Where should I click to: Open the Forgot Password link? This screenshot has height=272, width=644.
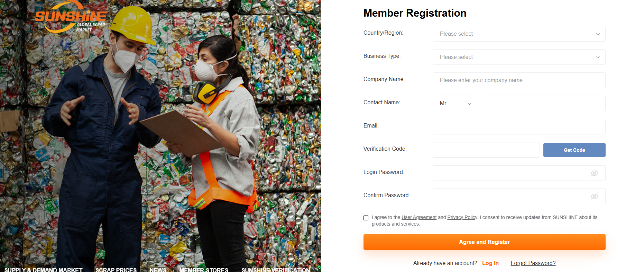point(533,263)
